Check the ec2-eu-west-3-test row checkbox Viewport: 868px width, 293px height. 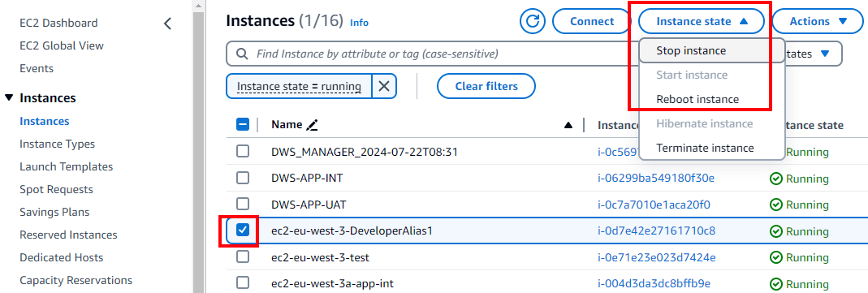pyautogui.click(x=243, y=257)
